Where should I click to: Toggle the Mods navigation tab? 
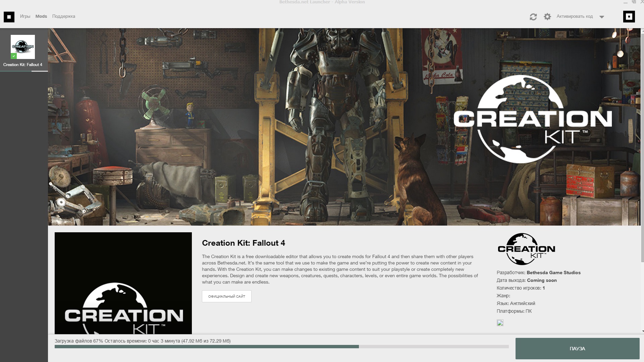41,16
